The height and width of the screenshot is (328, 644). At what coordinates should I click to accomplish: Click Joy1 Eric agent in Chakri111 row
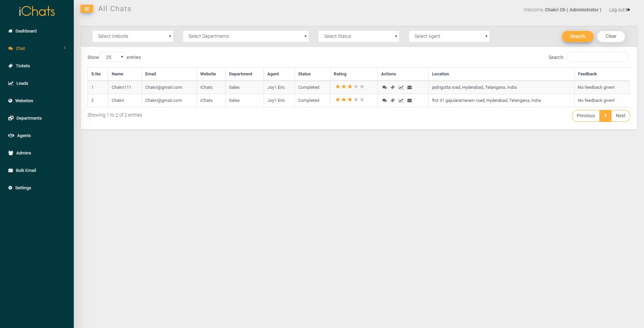(276, 87)
